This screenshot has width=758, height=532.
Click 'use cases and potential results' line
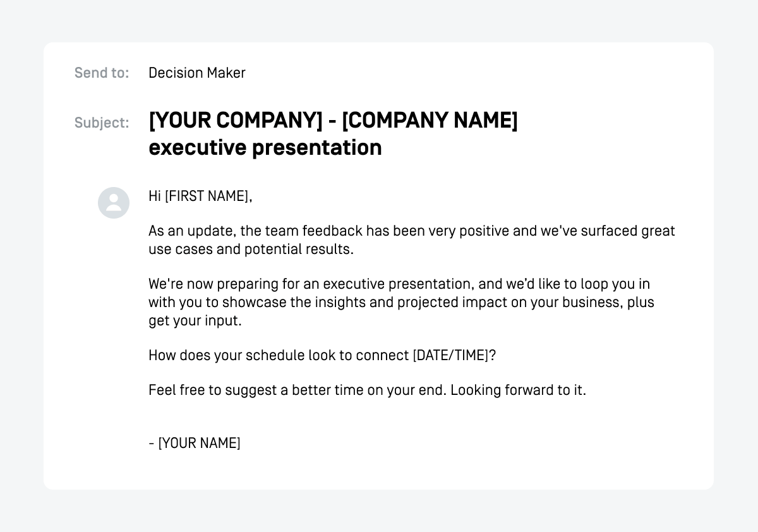(x=251, y=249)
